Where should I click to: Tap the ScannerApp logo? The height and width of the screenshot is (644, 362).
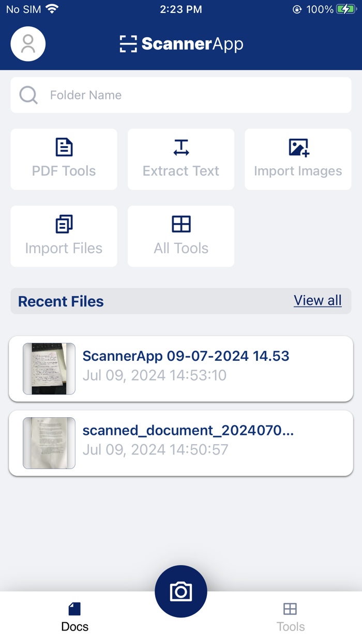pyautogui.click(x=181, y=43)
